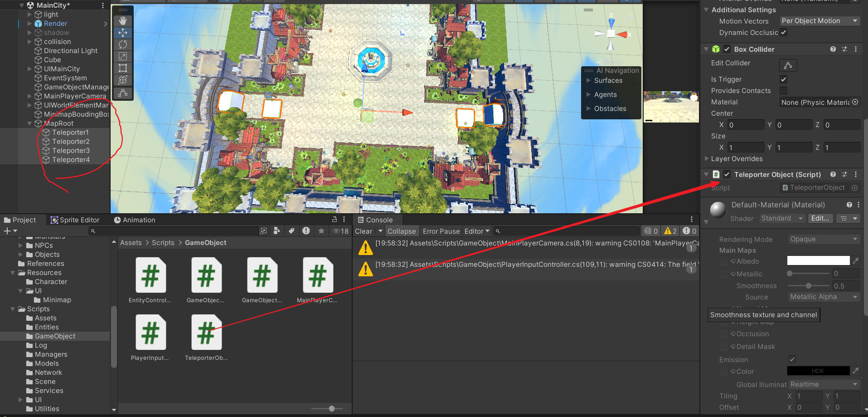
Task: Click the shader Edit... button
Action: coord(820,218)
